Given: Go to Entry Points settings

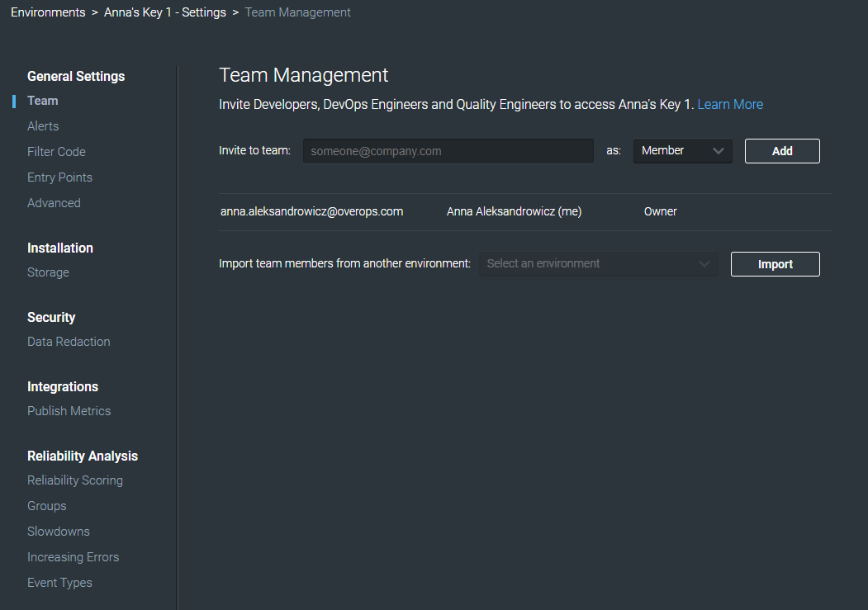Looking at the screenshot, I should tap(59, 177).
